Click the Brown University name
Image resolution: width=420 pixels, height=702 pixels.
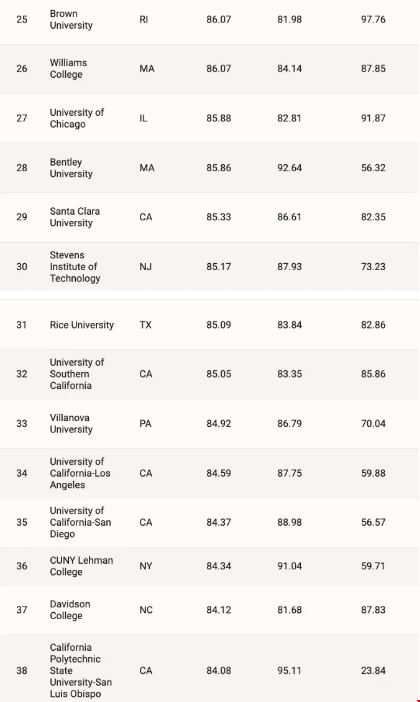click(71, 20)
